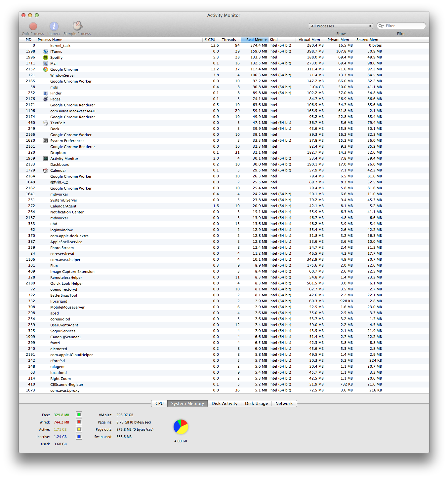The width and height of the screenshot is (448, 479).
Task: Select the com.avast.MacAvast.MAD process
Action: [x=224, y=111]
